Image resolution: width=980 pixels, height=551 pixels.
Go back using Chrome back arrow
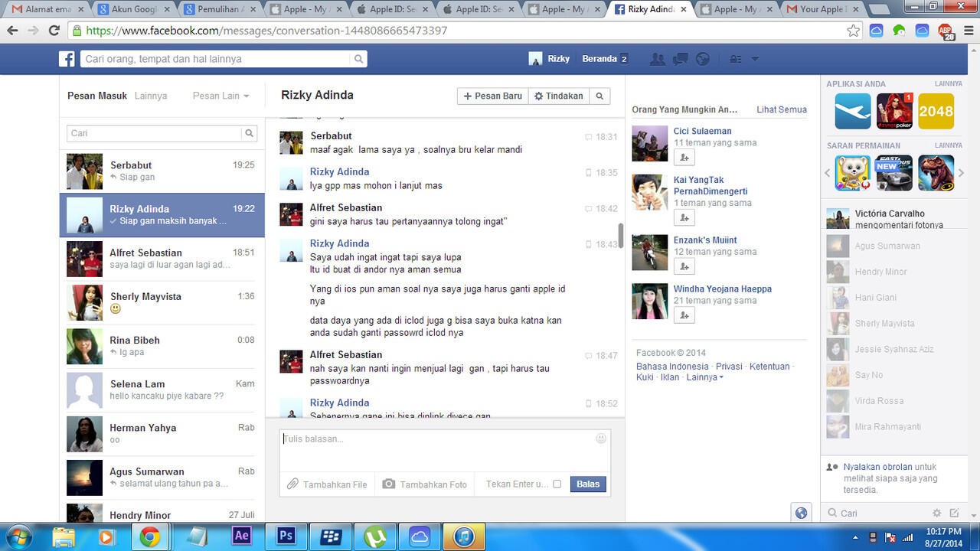(12, 31)
